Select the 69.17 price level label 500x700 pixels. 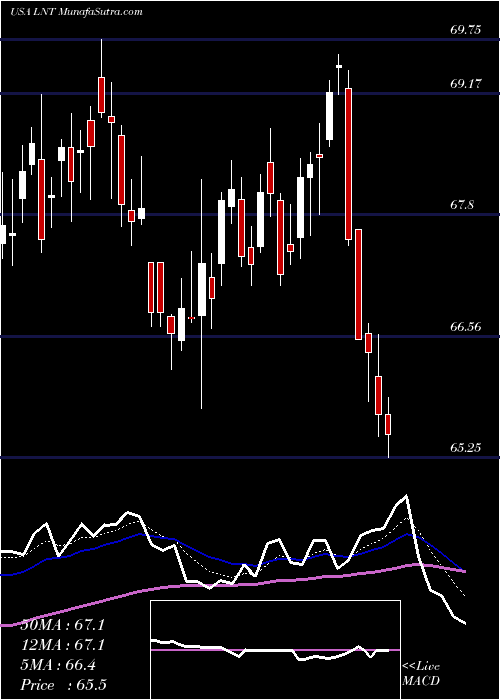pyautogui.click(x=466, y=83)
